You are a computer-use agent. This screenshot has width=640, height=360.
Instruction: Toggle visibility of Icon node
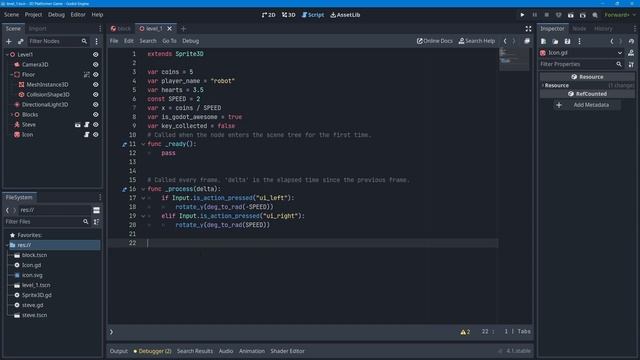click(96, 135)
